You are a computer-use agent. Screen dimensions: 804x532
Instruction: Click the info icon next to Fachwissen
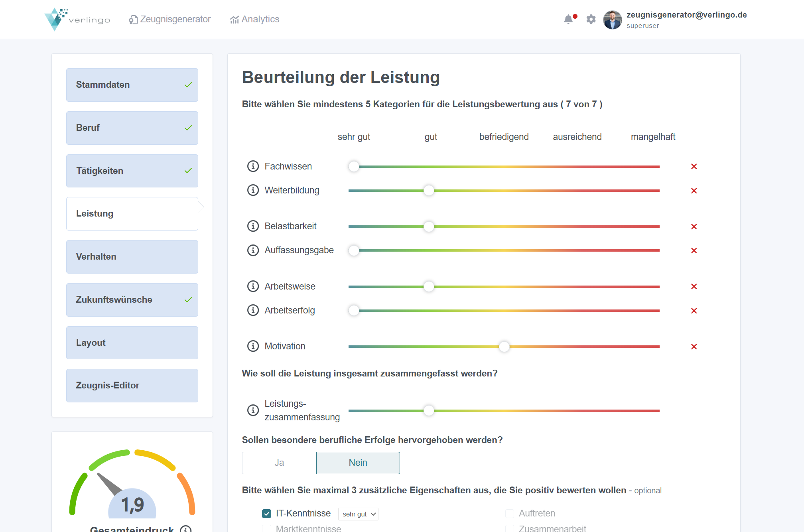(x=253, y=166)
